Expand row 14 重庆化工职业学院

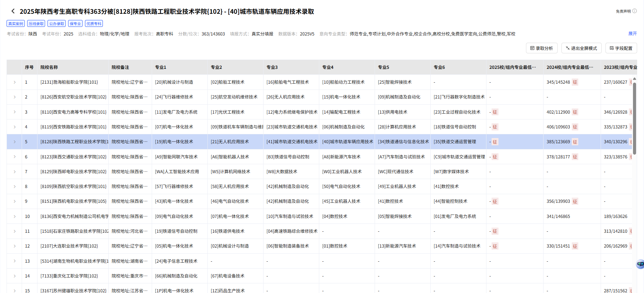(x=14, y=276)
